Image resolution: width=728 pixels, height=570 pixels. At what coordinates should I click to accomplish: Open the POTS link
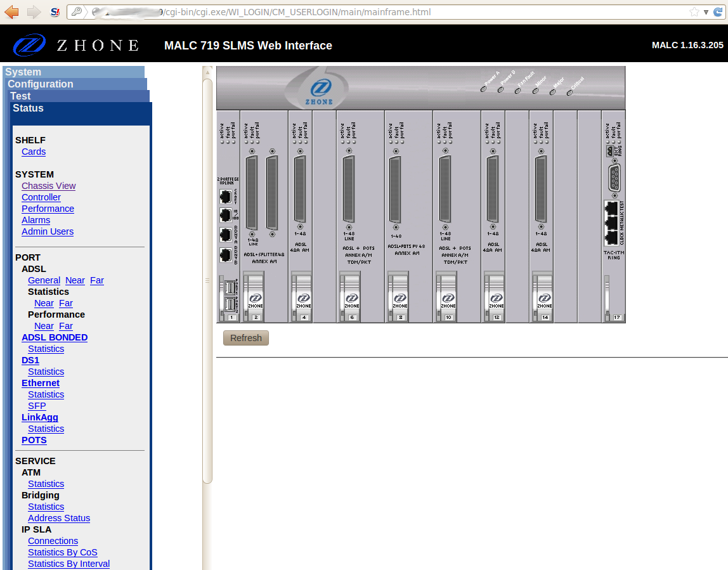coord(34,440)
